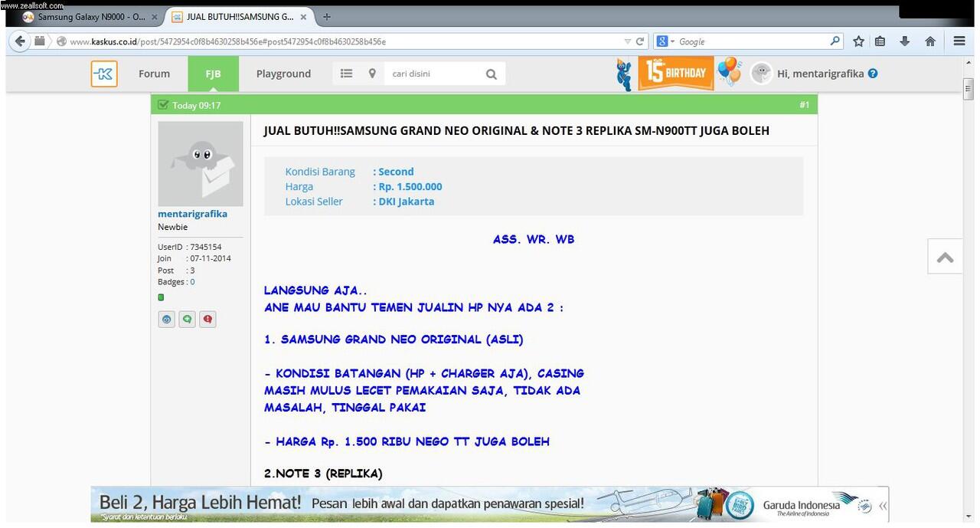980x528 pixels.
Task: Click the Kaskus search magnifier icon
Action: point(492,74)
